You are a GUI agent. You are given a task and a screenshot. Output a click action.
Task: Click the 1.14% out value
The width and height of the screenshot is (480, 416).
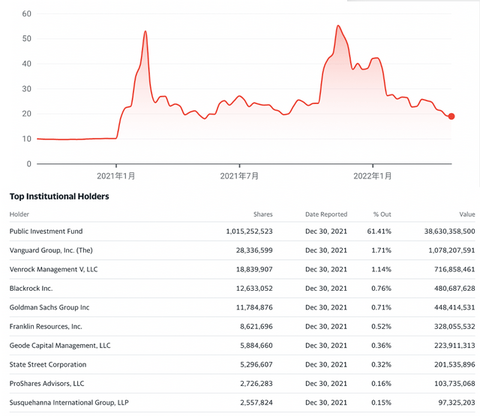[x=381, y=269]
